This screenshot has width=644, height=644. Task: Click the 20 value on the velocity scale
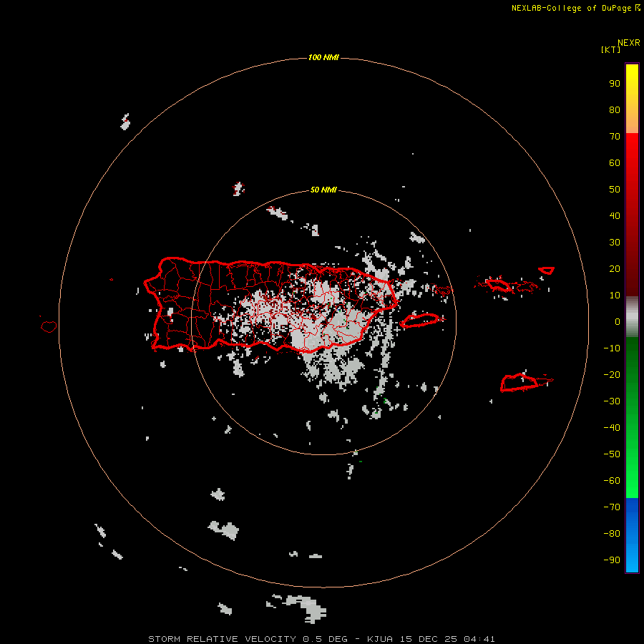coord(615,269)
